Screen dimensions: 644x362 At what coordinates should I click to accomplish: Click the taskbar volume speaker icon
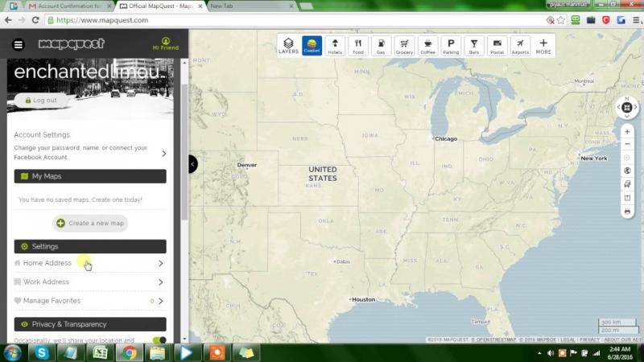pyautogui.click(x=551, y=353)
